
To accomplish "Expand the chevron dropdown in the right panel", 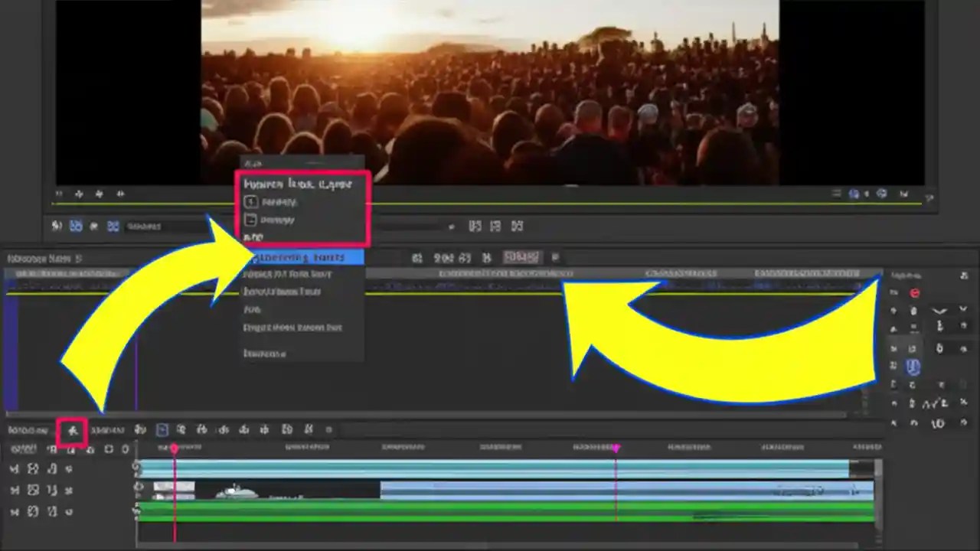I will 939,311.
